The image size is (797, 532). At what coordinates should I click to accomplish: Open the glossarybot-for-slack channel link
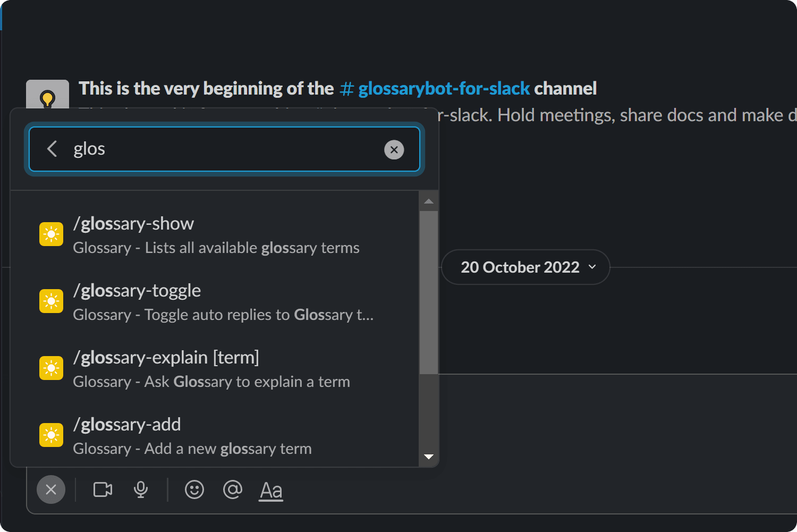443,88
